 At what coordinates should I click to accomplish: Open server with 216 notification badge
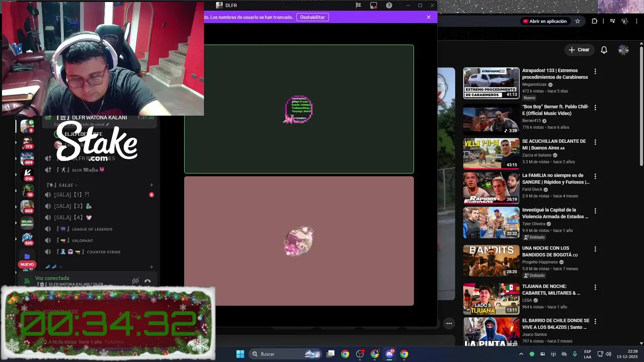click(27, 174)
